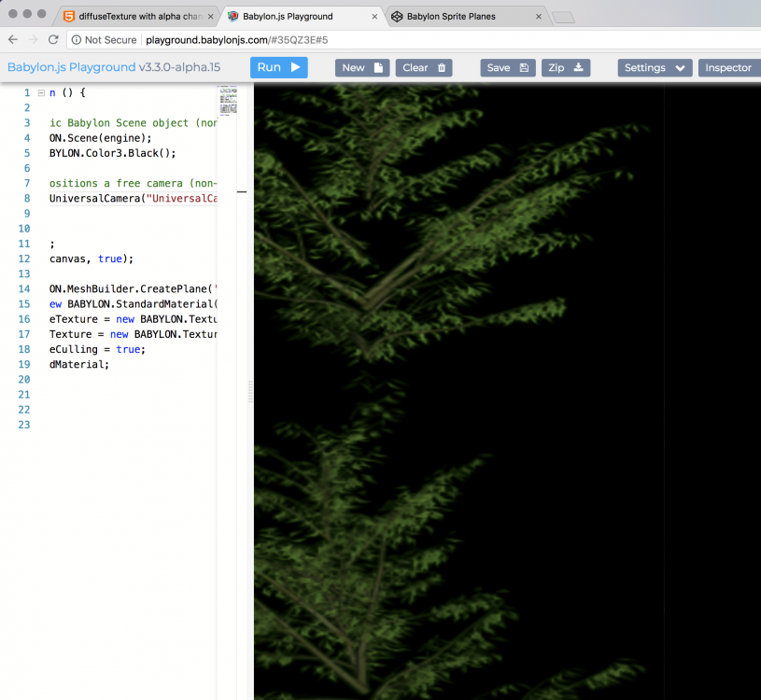The height and width of the screenshot is (700, 761).
Task: Click the editor minimap thumbnail
Action: tap(228, 101)
